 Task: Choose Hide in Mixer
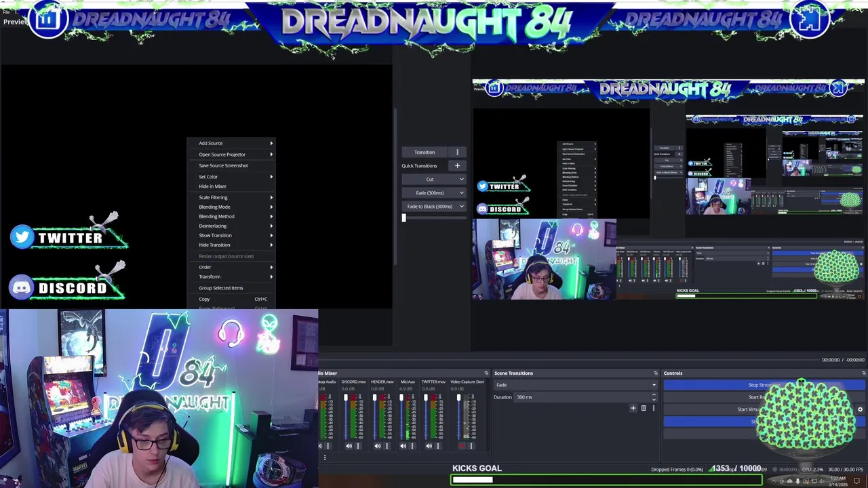click(x=231, y=186)
